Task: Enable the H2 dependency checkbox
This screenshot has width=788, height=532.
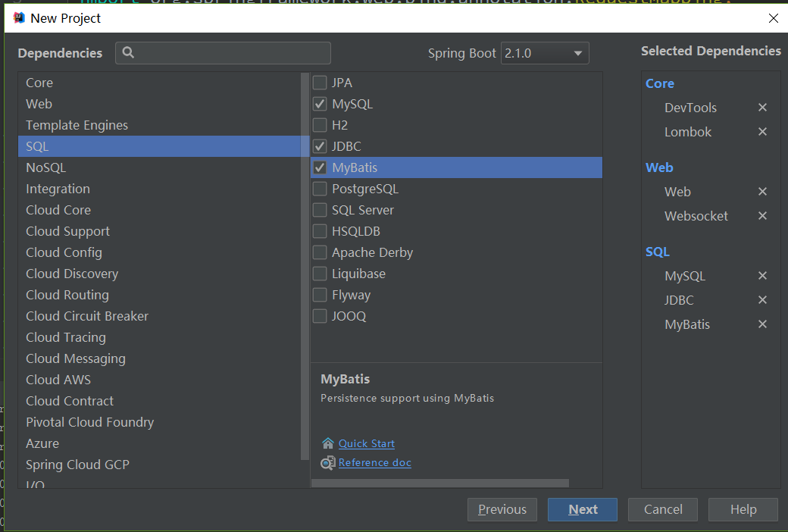Action: coord(320,125)
